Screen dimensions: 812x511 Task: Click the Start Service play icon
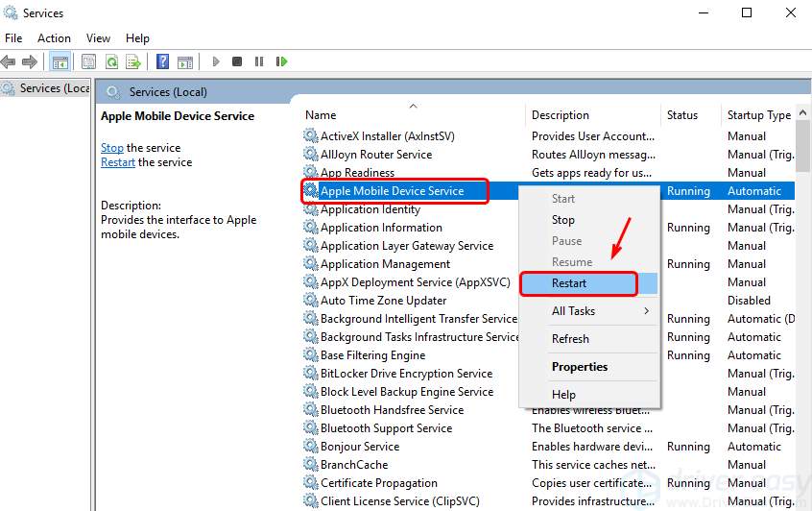(216, 61)
